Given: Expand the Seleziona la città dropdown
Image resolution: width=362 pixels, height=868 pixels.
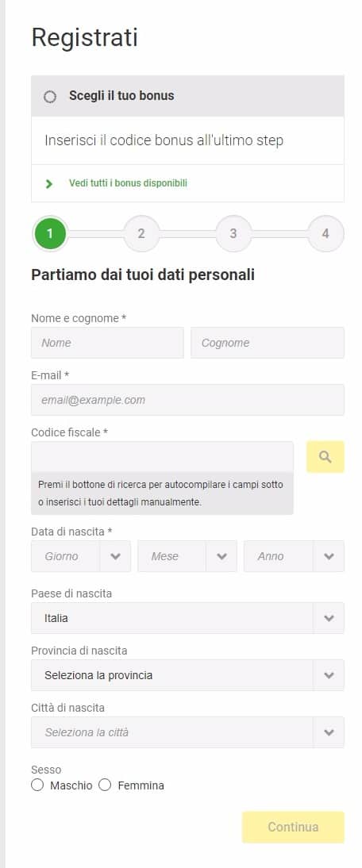Looking at the screenshot, I should coord(187,732).
